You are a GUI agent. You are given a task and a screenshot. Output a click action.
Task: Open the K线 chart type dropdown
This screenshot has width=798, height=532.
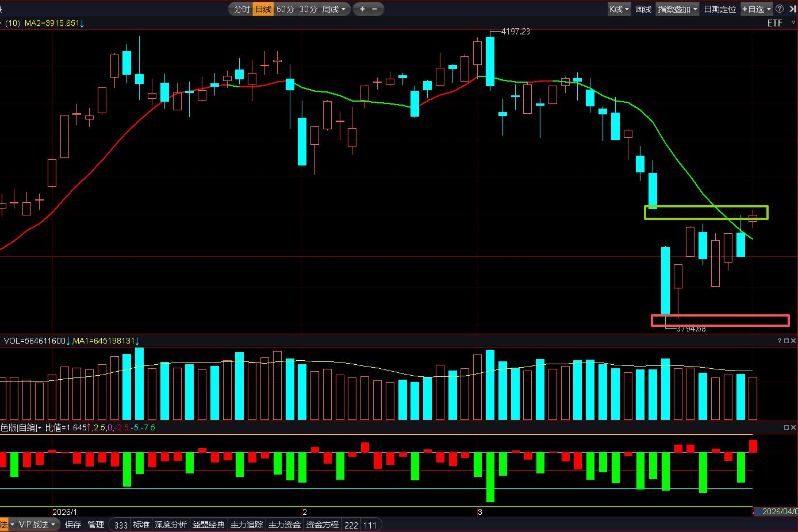[x=619, y=9]
